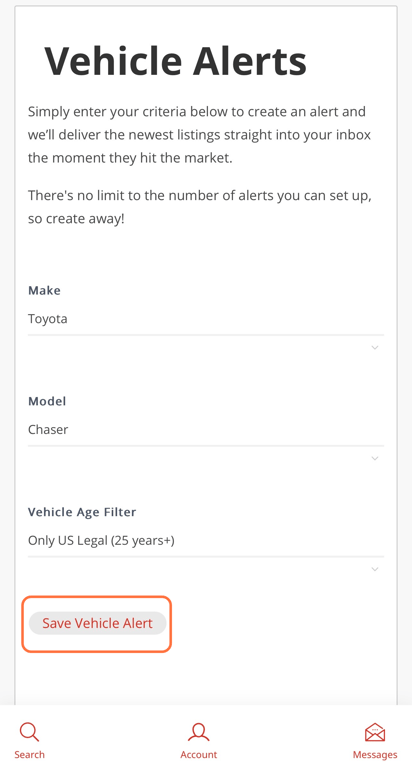Switch to the Account tab label
Screen dimensions: 412x768
pyautogui.click(x=198, y=754)
